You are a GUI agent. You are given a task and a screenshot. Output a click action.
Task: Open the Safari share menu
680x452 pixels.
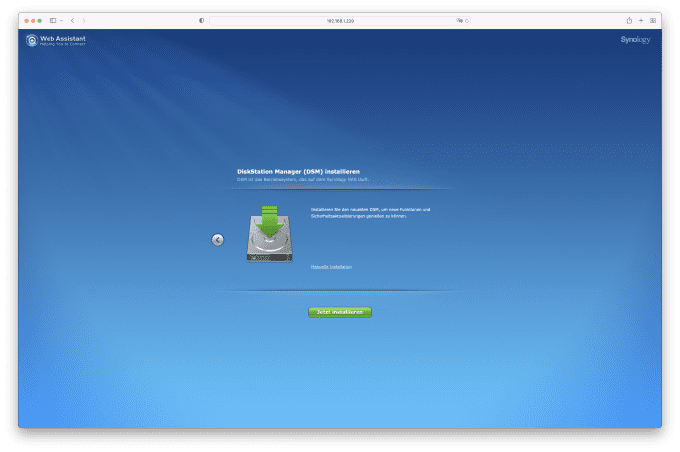tap(629, 20)
